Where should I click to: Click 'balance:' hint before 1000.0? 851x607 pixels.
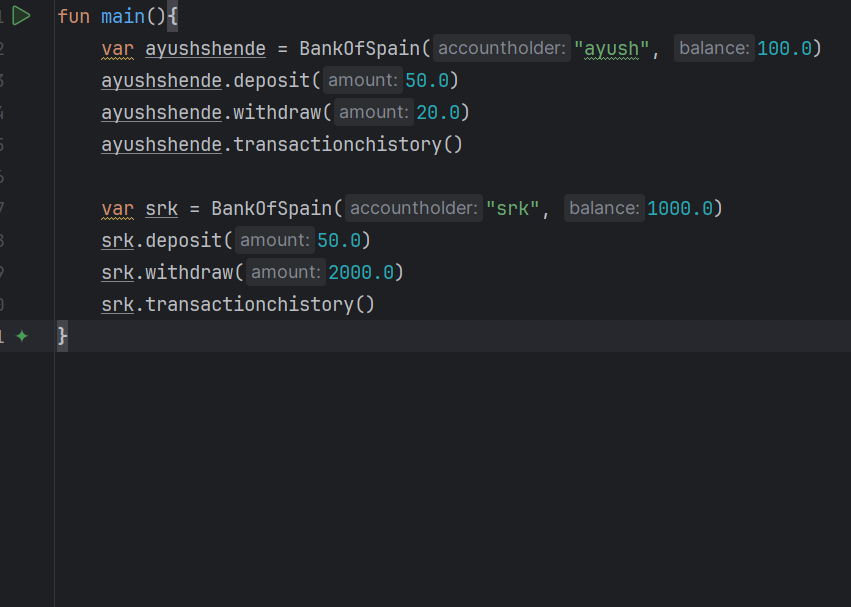[605, 208]
